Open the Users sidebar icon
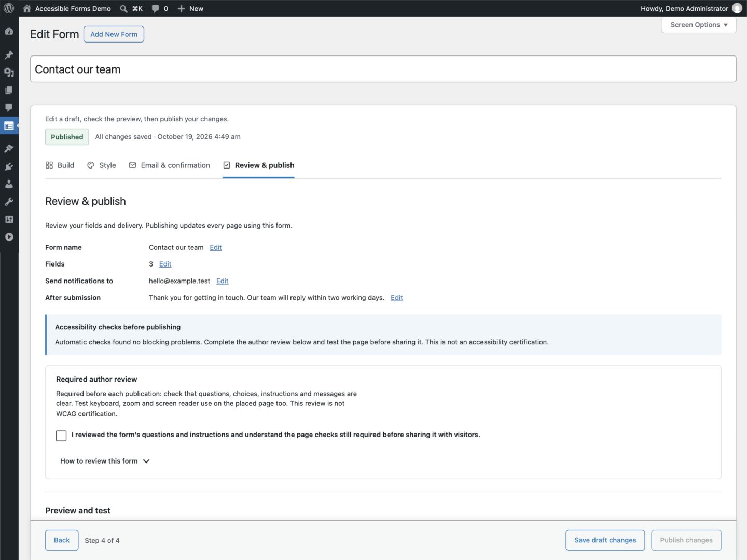Screen dimensions: 747x560 [9, 184]
